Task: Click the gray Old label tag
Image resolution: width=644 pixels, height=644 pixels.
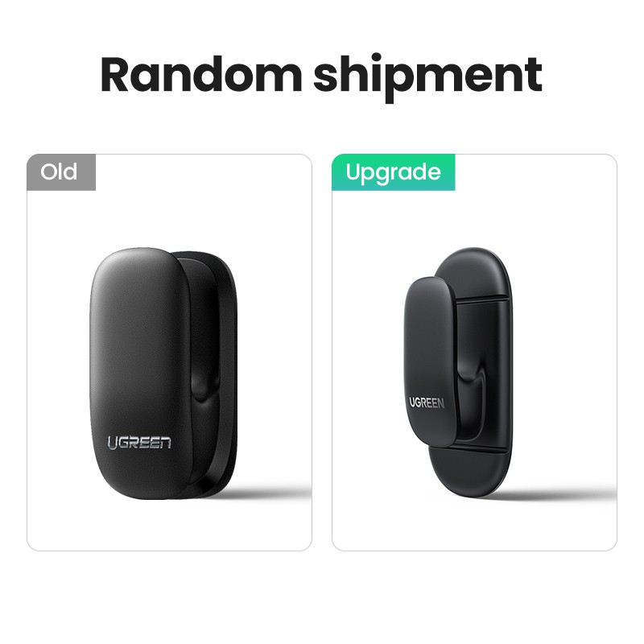Action: 61,172
